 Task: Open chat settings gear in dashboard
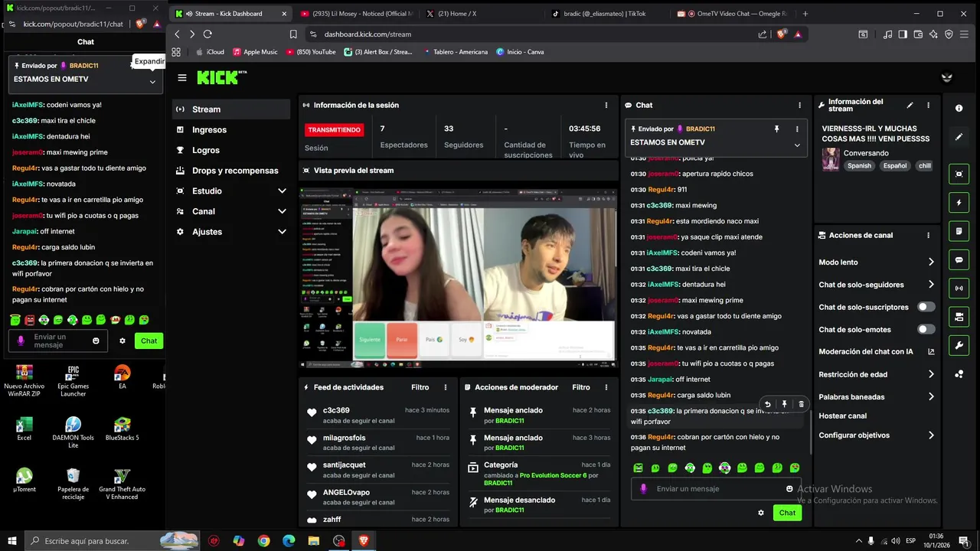tap(761, 513)
